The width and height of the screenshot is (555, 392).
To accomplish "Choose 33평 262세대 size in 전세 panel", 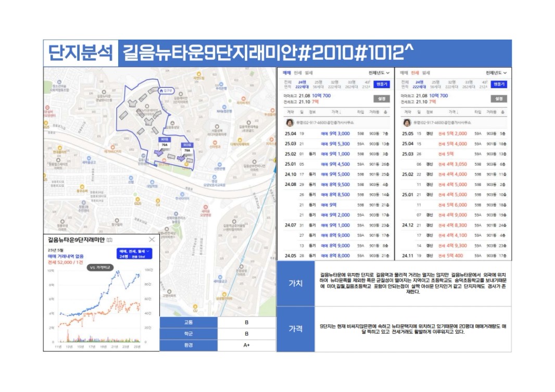I will [x=468, y=84].
